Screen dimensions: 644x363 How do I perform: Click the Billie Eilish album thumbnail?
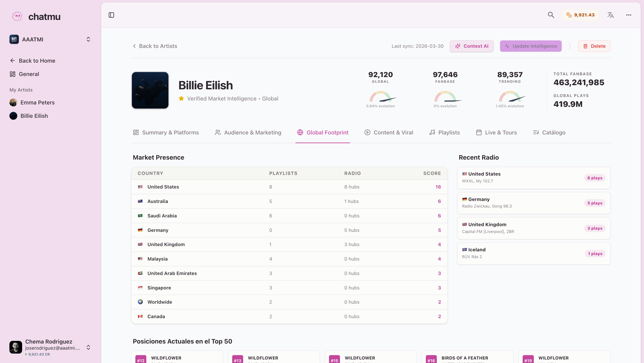coord(150,90)
